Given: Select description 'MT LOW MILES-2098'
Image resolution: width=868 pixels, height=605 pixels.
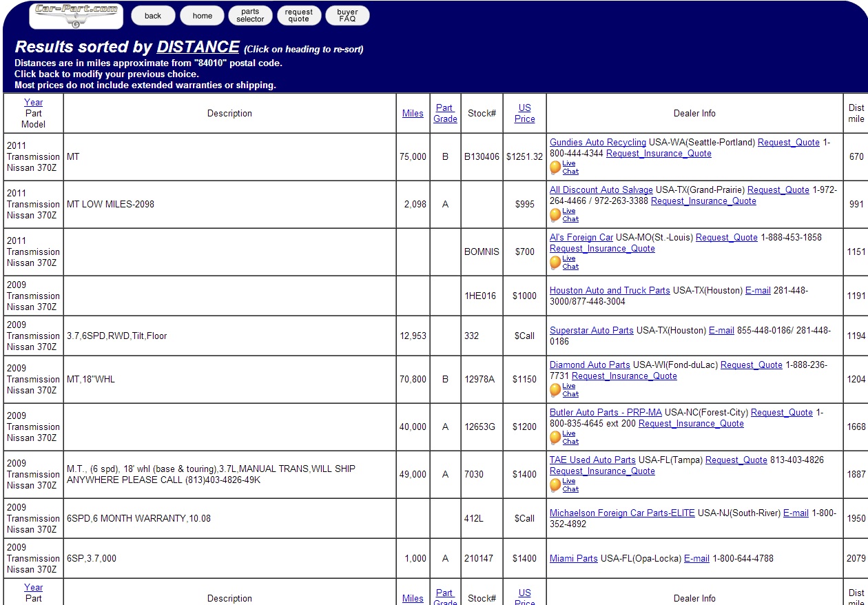Looking at the screenshot, I should [110, 205].
